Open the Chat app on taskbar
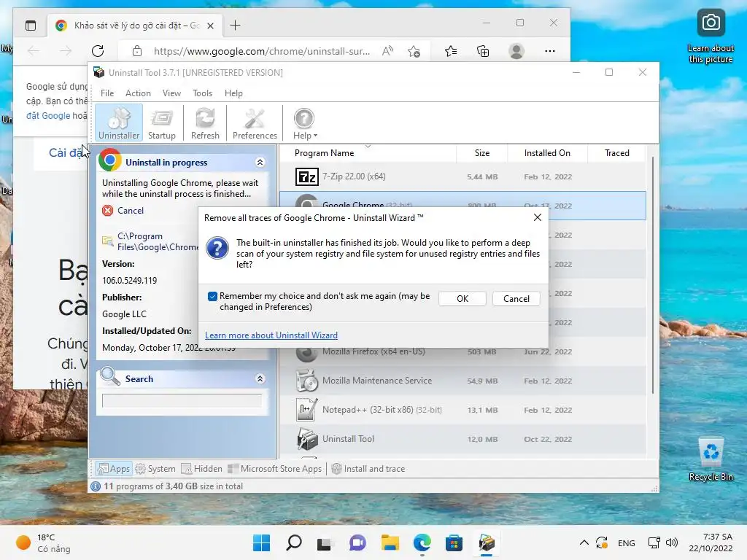The width and height of the screenshot is (747, 560). [x=357, y=542]
